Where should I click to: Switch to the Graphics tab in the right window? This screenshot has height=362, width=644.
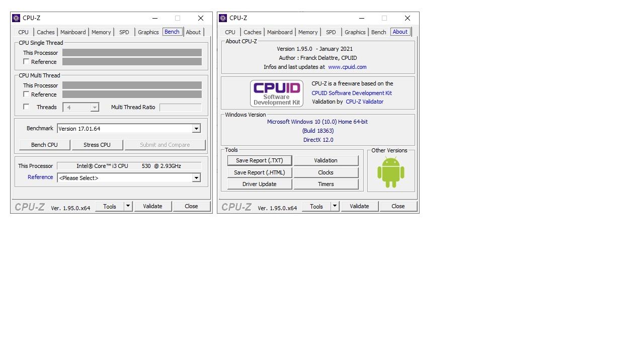tap(355, 32)
